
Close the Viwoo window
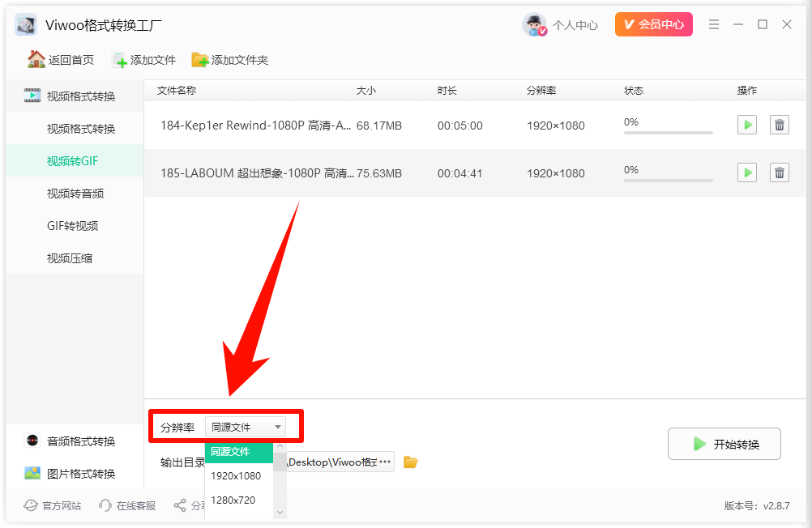point(787,24)
